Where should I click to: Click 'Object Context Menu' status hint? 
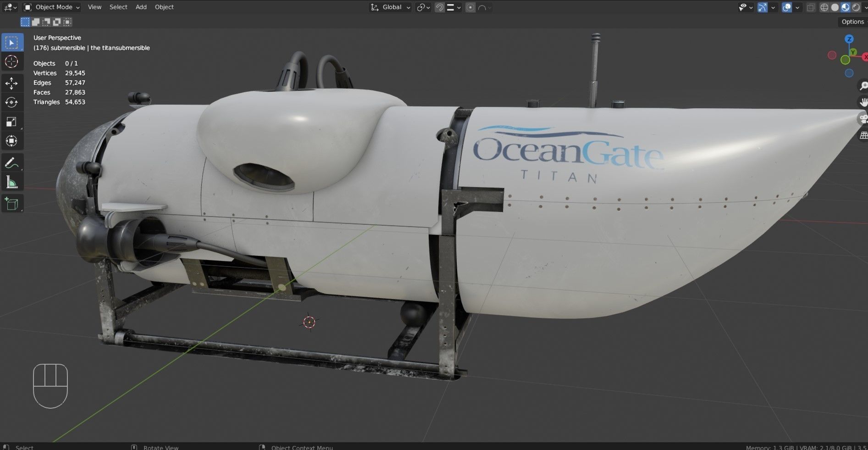point(302,447)
